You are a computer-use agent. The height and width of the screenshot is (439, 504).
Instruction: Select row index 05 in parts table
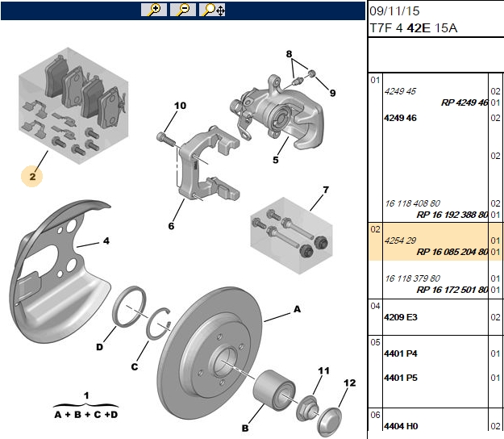[x=375, y=342]
